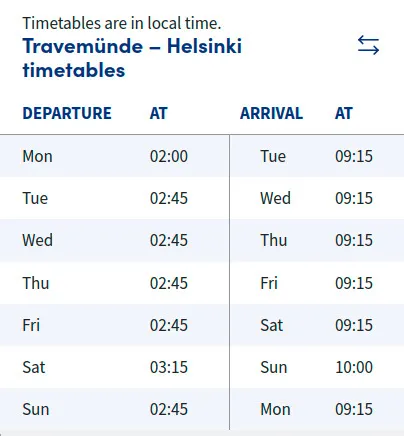Click the ARRIVAL column header
404x436 pixels.
pyautogui.click(x=271, y=113)
